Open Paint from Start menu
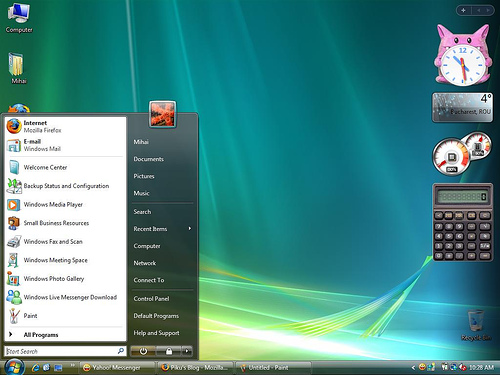The height and width of the screenshot is (375, 500). tap(65, 316)
